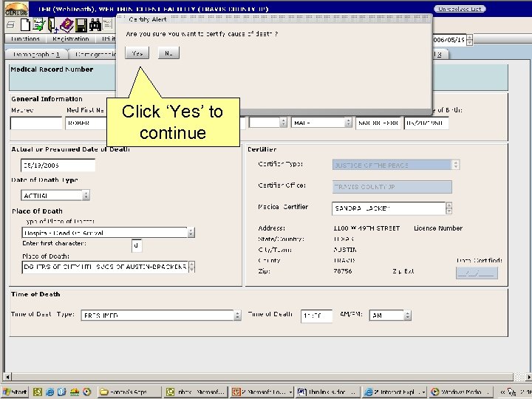Screen dimensions: 532x399
Task: Click the zip code value 78756
Action: tap(343, 271)
